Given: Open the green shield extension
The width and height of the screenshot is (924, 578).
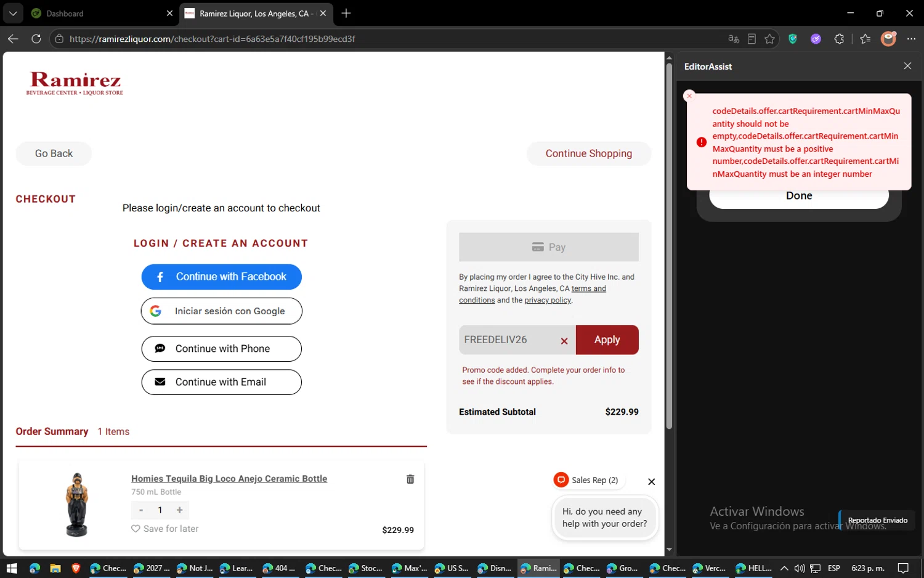Looking at the screenshot, I should point(793,39).
